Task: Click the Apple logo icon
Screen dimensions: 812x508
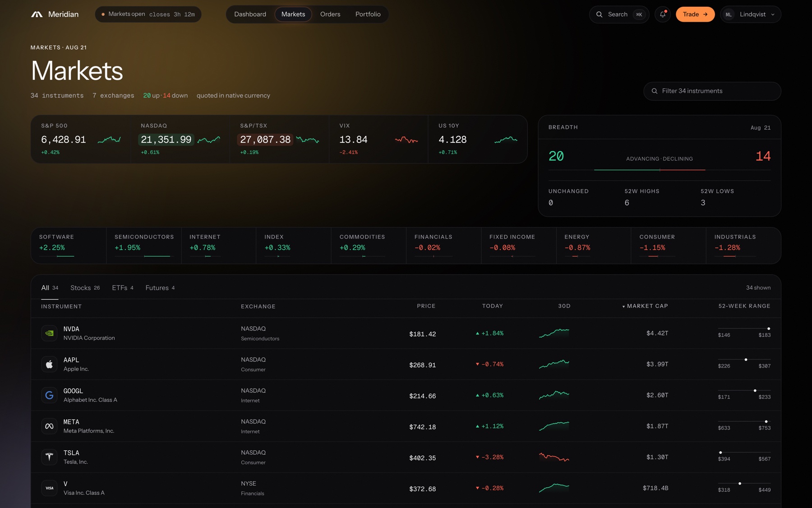Action: point(49,364)
